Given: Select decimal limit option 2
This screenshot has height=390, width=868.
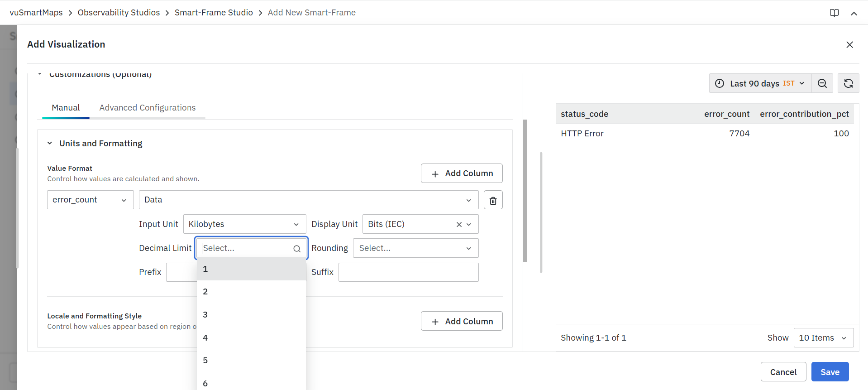Looking at the screenshot, I should pyautogui.click(x=252, y=292).
